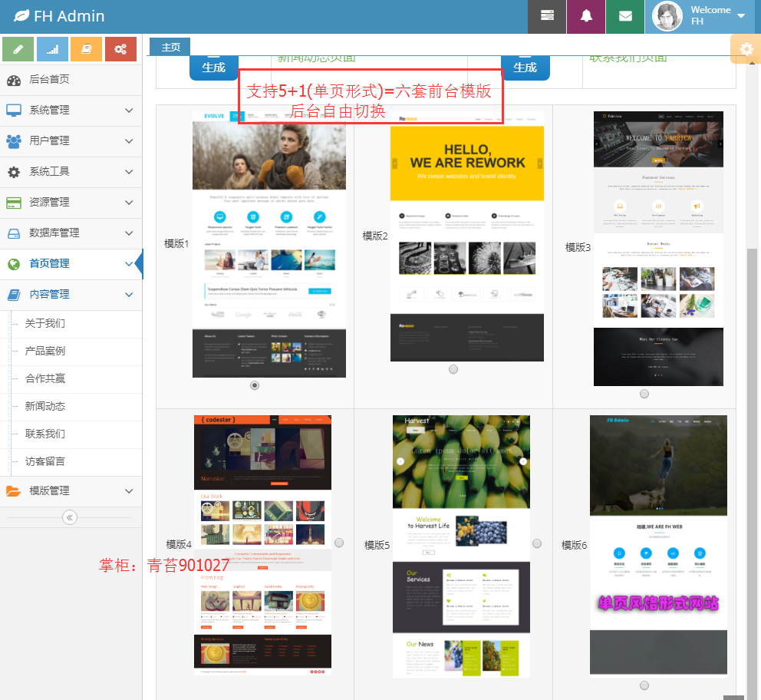Open the Welcome FH user dropdown arrow
This screenshot has height=700, width=761.
[x=741, y=15]
